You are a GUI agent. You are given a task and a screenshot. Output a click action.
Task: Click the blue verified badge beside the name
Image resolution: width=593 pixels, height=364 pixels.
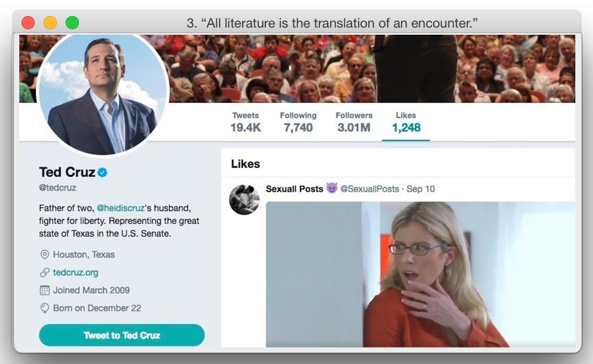[102, 173]
